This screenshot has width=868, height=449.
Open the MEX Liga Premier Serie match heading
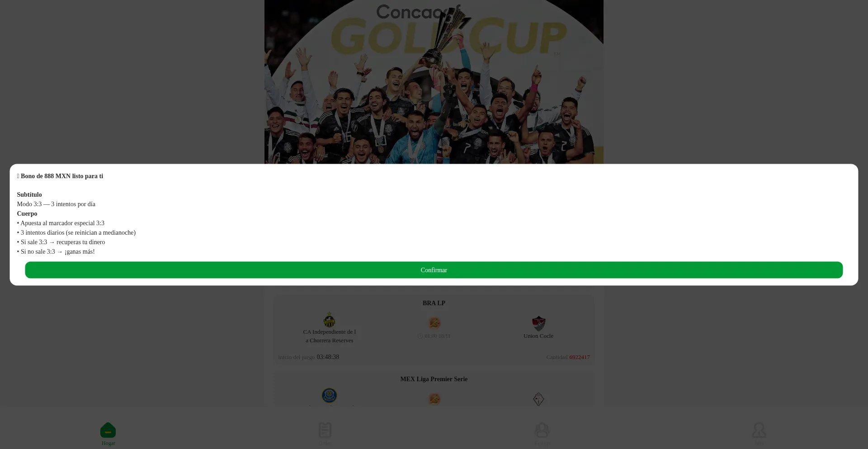coord(434,379)
